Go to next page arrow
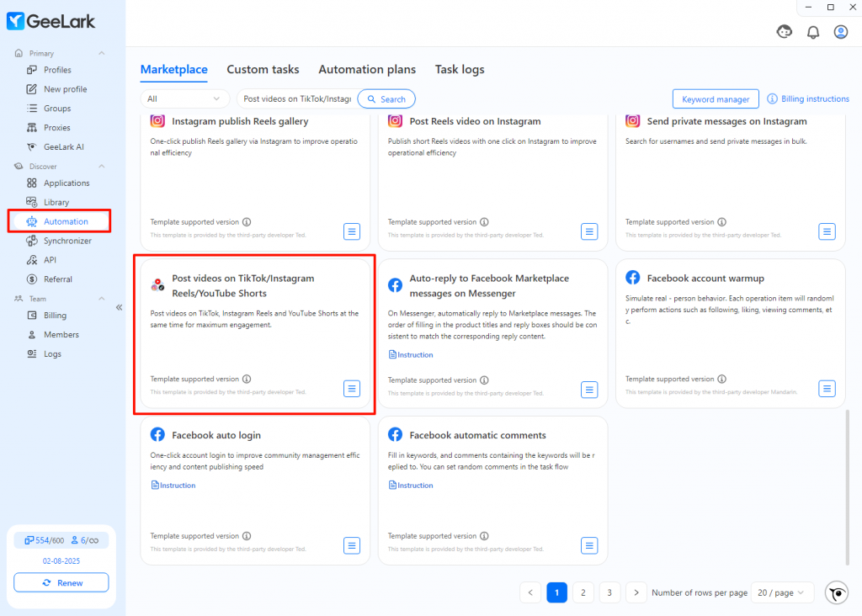Screen dimensions: 862x616 [x=636, y=592]
